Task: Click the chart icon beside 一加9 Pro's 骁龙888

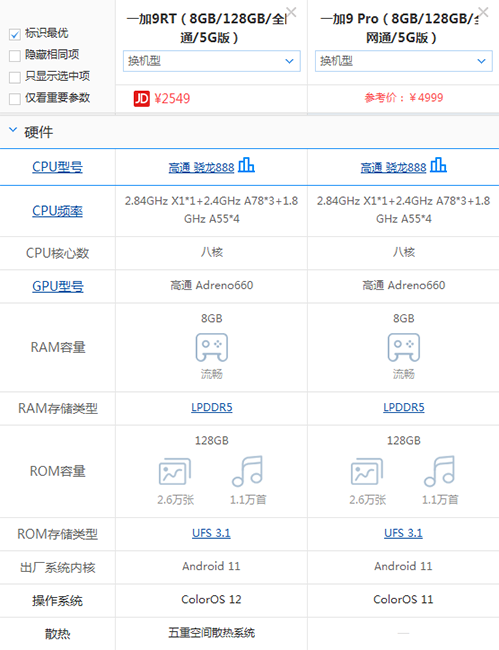Action: [x=438, y=165]
